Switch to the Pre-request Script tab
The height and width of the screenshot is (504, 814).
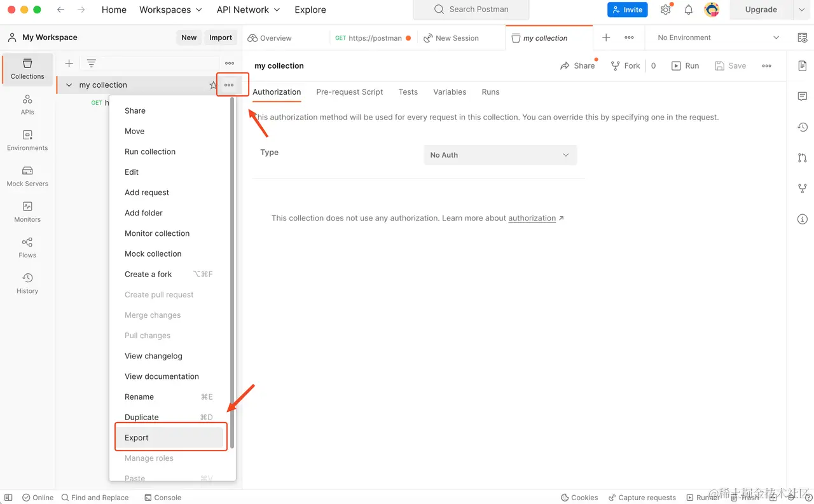tap(349, 92)
